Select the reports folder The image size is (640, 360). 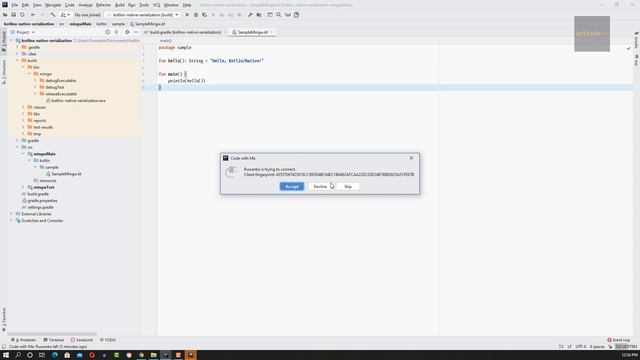(37, 120)
